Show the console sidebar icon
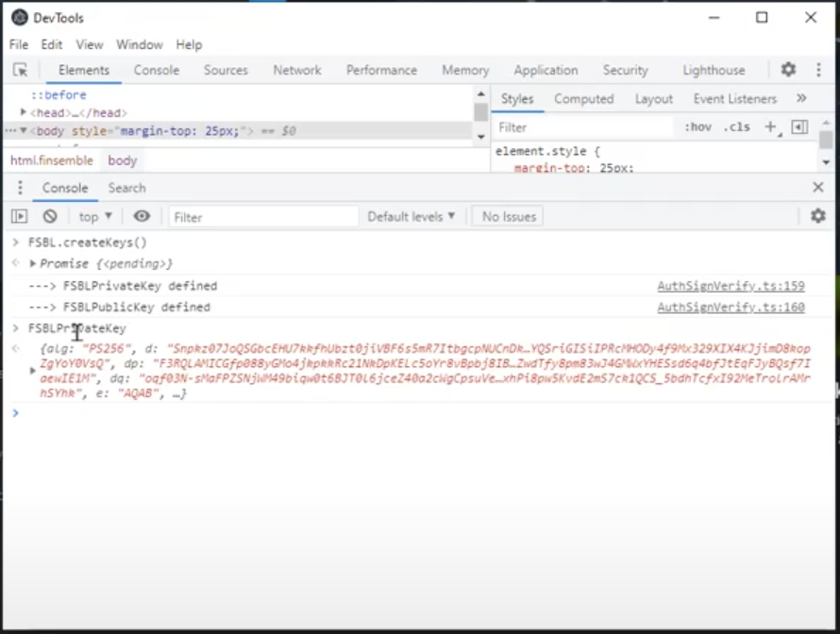This screenshot has height=634, width=840. (19, 216)
